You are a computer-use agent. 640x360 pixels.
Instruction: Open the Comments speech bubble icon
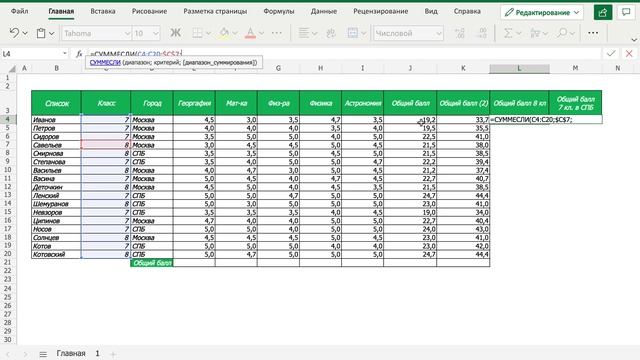point(626,13)
